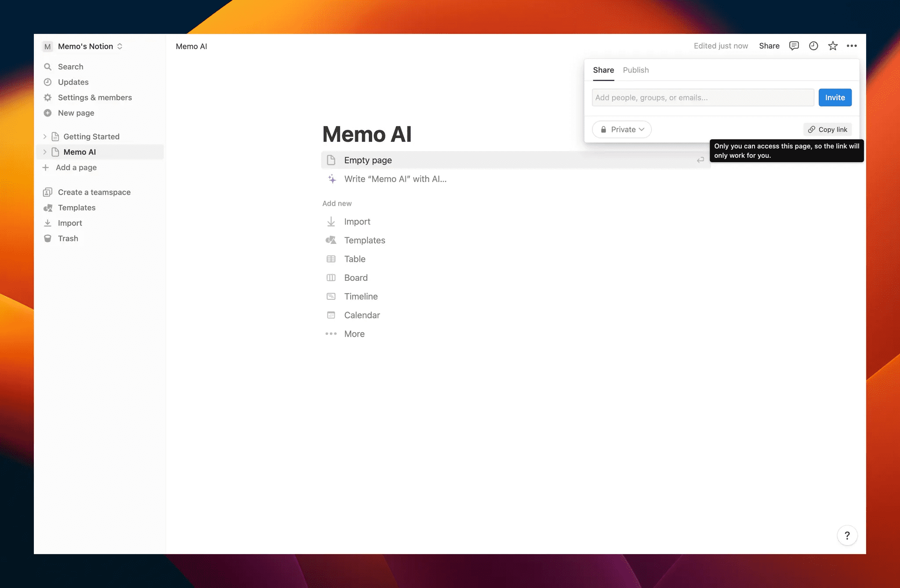Click the Trash bin icon
Screen dimensions: 900x588
point(47,239)
